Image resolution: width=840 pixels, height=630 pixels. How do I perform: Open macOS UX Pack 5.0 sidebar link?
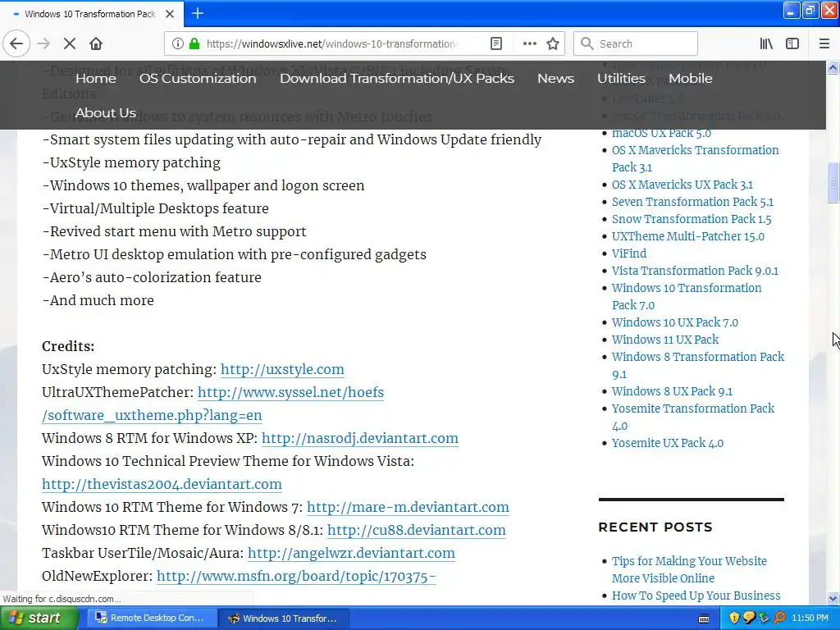[x=662, y=133]
